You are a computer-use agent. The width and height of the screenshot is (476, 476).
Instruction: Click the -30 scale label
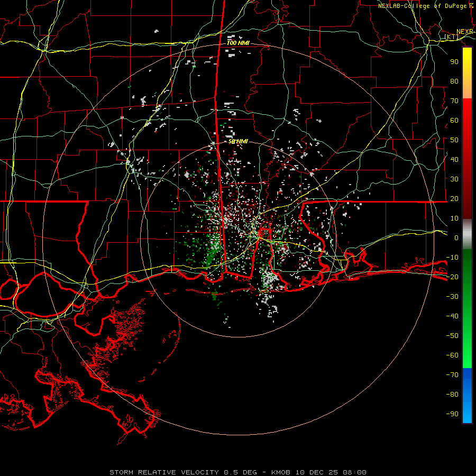point(452,297)
